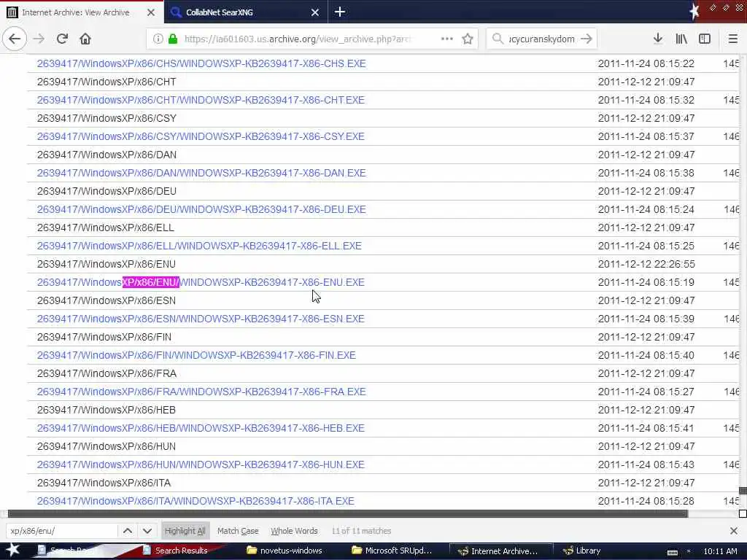Open the KB2639417-X86-CHT.EXE link
Screen dimensions: 747x560
201,100
